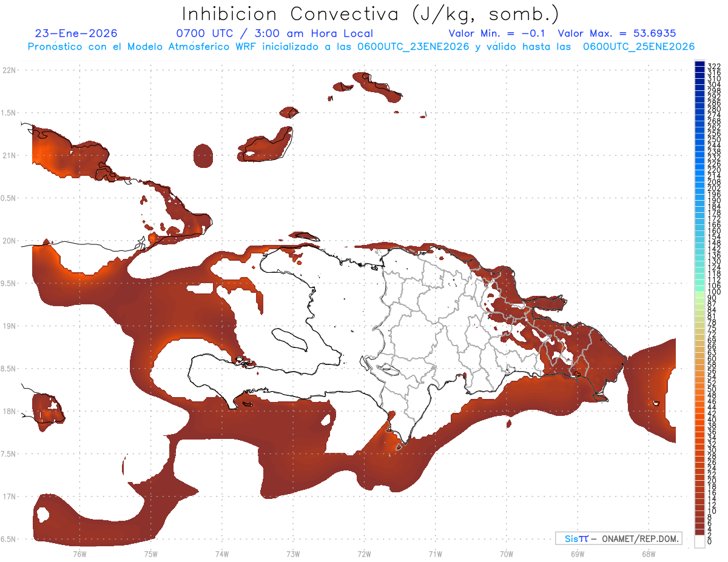Click latitude axis label '21N'
The height and width of the screenshot is (562, 728).
[10, 155]
